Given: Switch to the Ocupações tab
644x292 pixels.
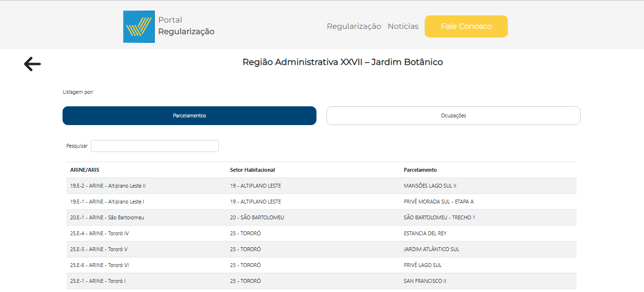Looking at the screenshot, I should (x=454, y=115).
